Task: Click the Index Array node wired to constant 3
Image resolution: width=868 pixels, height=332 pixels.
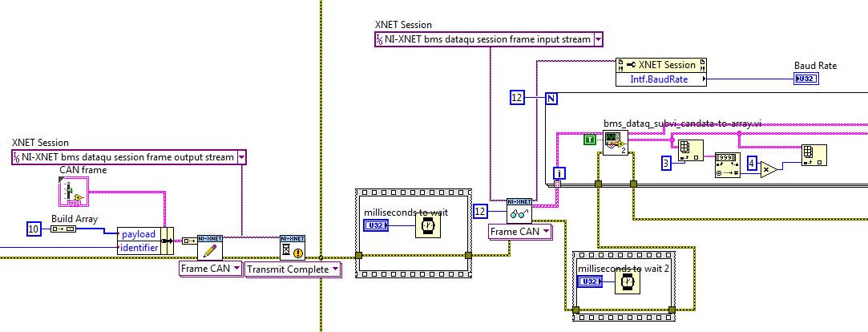Action: [690, 150]
